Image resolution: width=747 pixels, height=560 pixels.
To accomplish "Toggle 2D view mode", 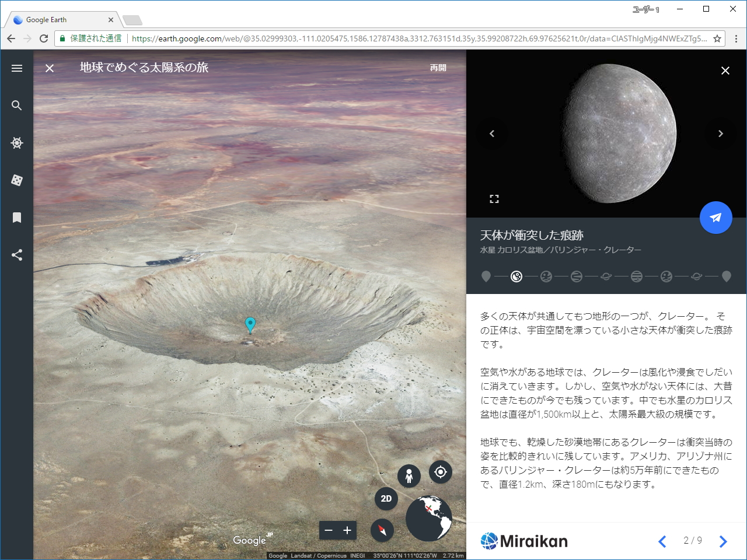I will (x=386, y=499).
